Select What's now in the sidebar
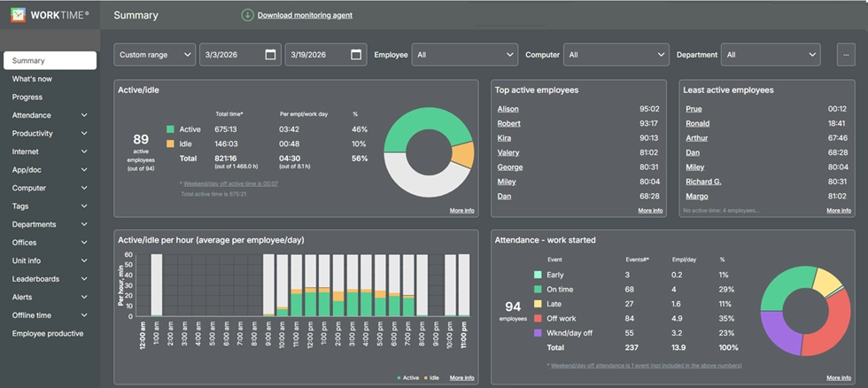The height and width of the screenshot is (388, 868). pyautogui.click(x=32, y=79)
